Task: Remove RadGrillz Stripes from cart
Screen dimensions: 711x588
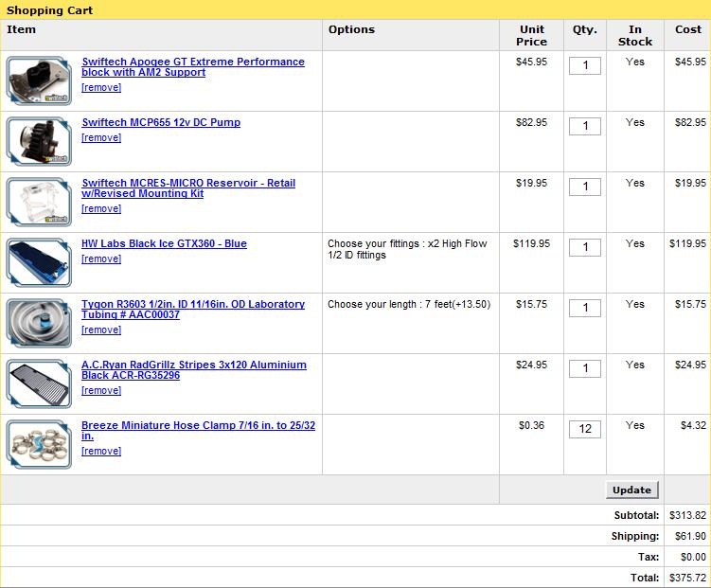Action: [101, 391]
